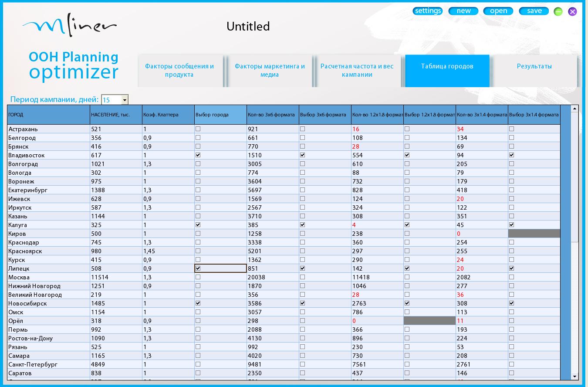Click 'Период кампании, дней:' label
The image size is (588, 387).
pos(54,99)
